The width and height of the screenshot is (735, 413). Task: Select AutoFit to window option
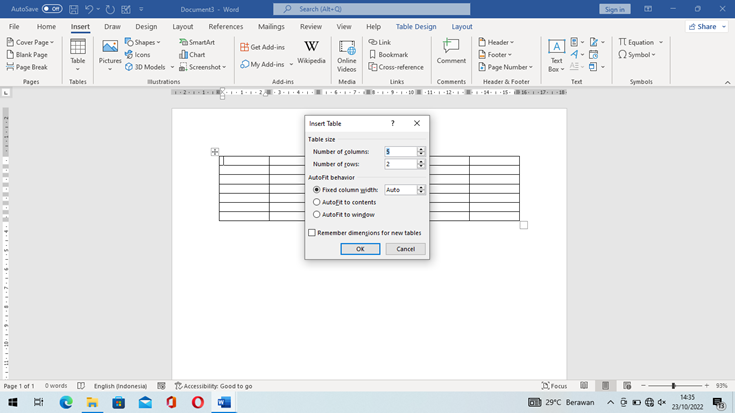point(316,214)
